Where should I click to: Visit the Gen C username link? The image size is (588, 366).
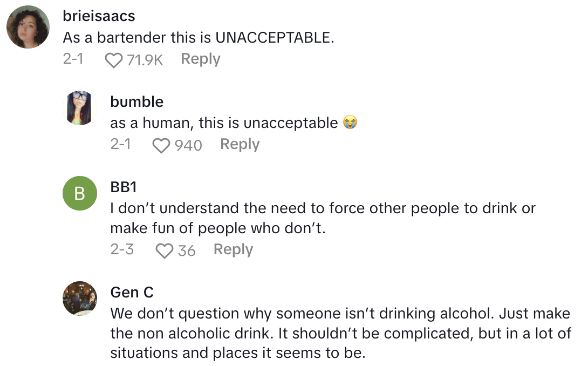(132, 292)
